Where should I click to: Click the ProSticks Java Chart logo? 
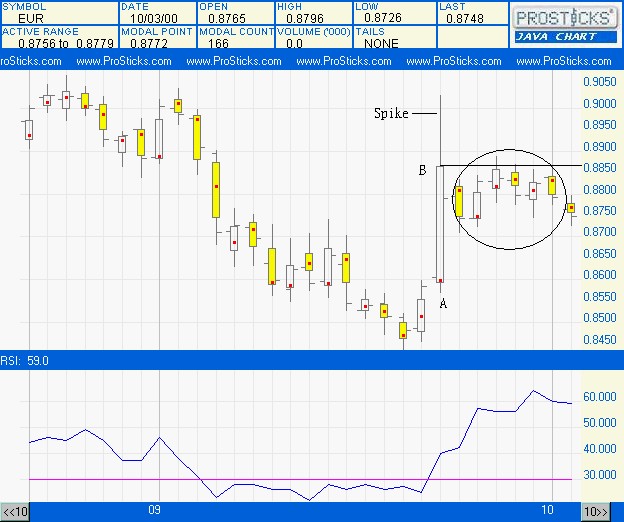click(x=566, y=25)
